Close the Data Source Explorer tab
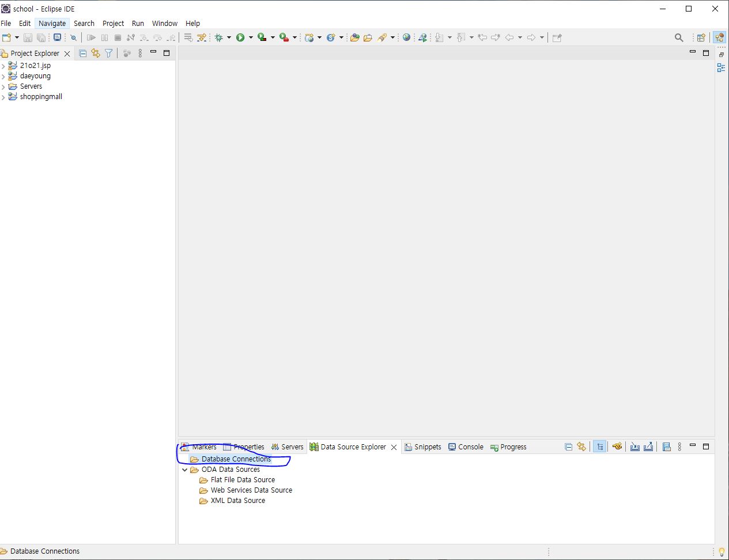The height and width of the screenshot is (560, 729). tap(394, 447)
